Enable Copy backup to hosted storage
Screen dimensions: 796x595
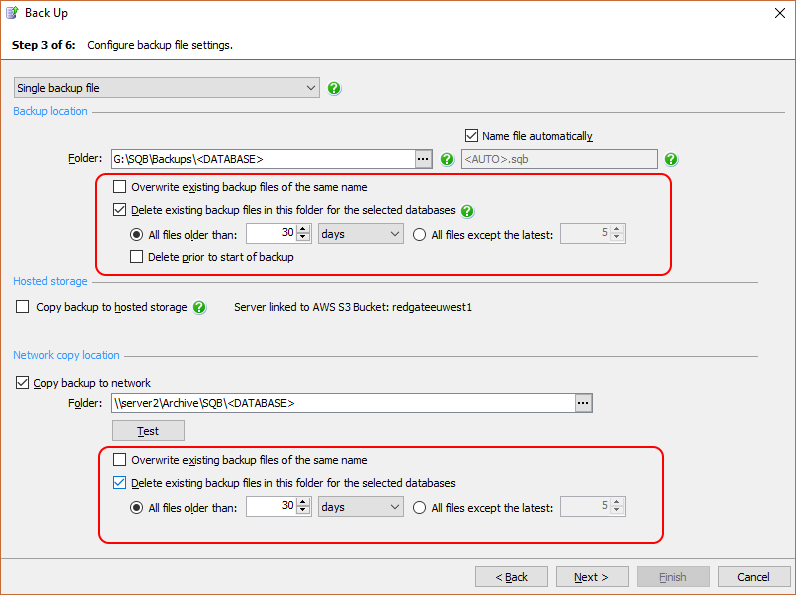[x=23, y=307]
